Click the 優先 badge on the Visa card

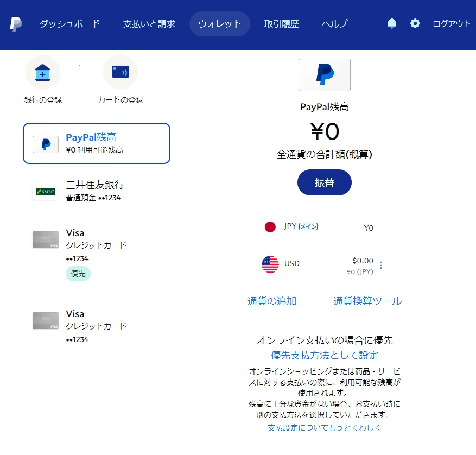(78, 274)
